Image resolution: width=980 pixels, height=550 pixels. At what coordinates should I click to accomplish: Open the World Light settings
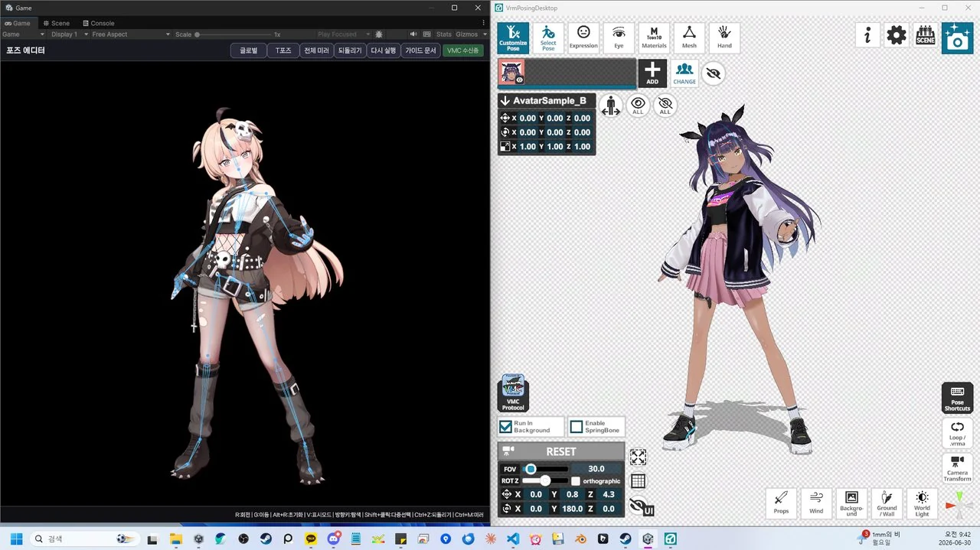[922, 503]
